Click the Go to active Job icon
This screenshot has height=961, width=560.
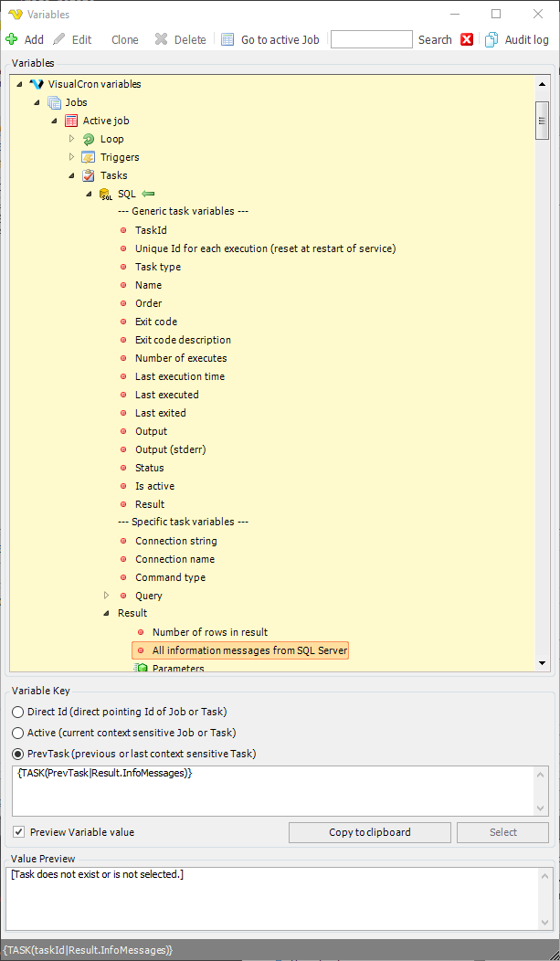pyautogui.click(x=227, y=39)
